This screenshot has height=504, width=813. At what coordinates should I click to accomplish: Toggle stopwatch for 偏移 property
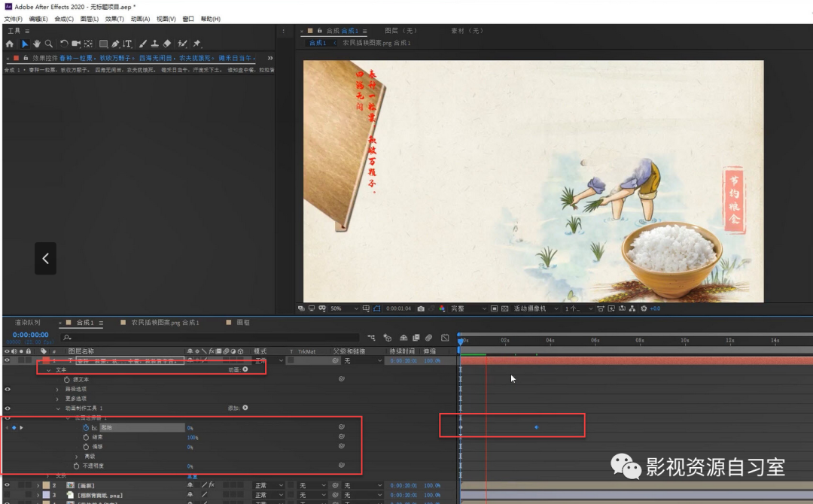click(x=86, y=447)
